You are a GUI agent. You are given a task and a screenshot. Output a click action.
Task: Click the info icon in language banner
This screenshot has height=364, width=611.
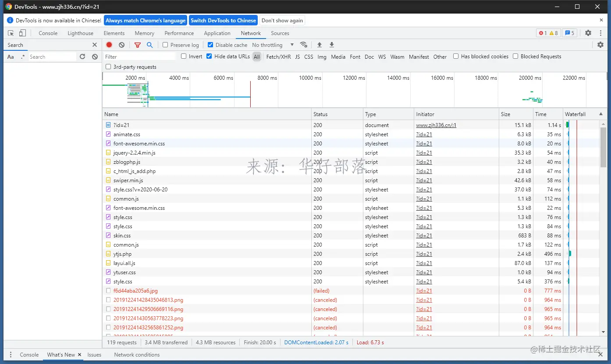[11, 20]
